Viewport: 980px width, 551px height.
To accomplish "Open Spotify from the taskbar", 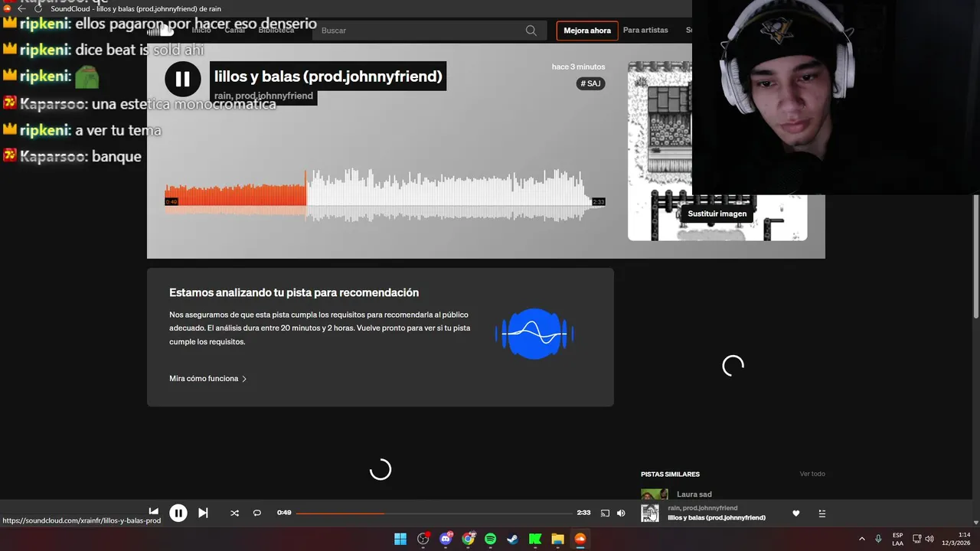I will (x=491, y=539).
